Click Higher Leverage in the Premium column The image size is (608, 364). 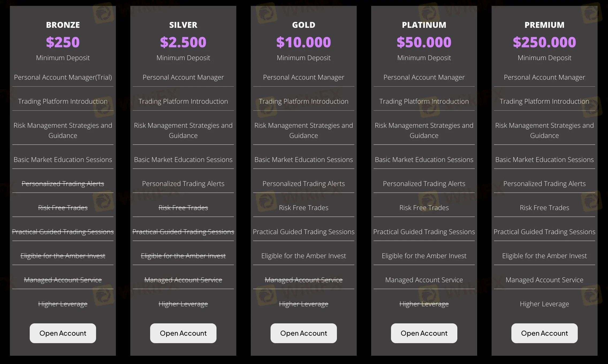[545, 304]
